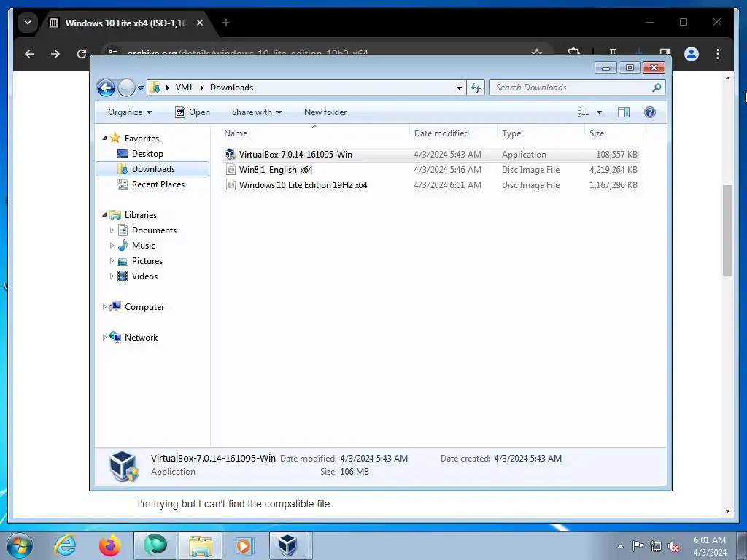Click the search magnifier icon
This screenshot has height=560, width=747.
(x=657, y=87)
